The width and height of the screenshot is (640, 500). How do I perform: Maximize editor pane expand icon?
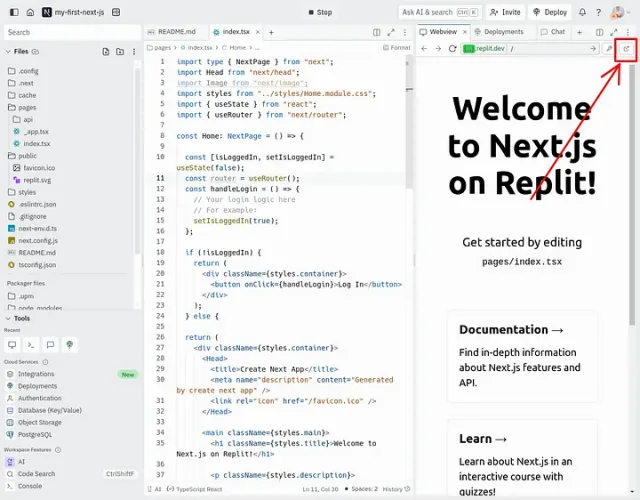pyautogui.click(x=391, y=32)
